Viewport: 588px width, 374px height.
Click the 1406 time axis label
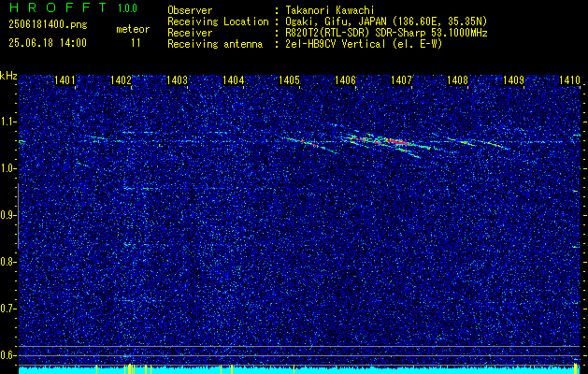(x=345, y=79)
